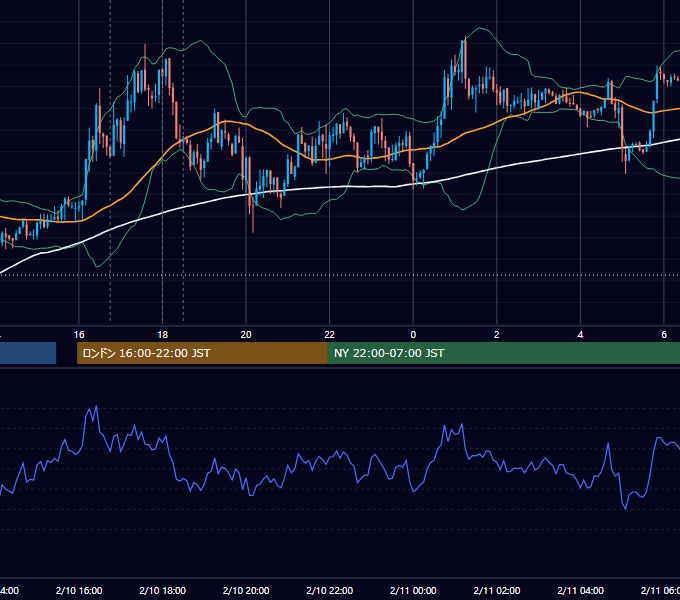
Task: Click the 2/11 04:00 date label
Action: tap(580, 590)
